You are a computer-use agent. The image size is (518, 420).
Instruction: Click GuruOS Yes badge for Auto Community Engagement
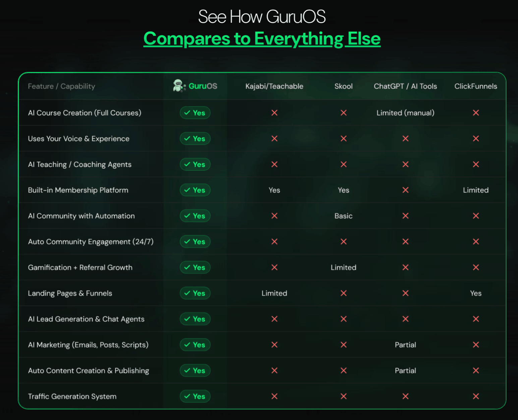(x=195, y=242)
